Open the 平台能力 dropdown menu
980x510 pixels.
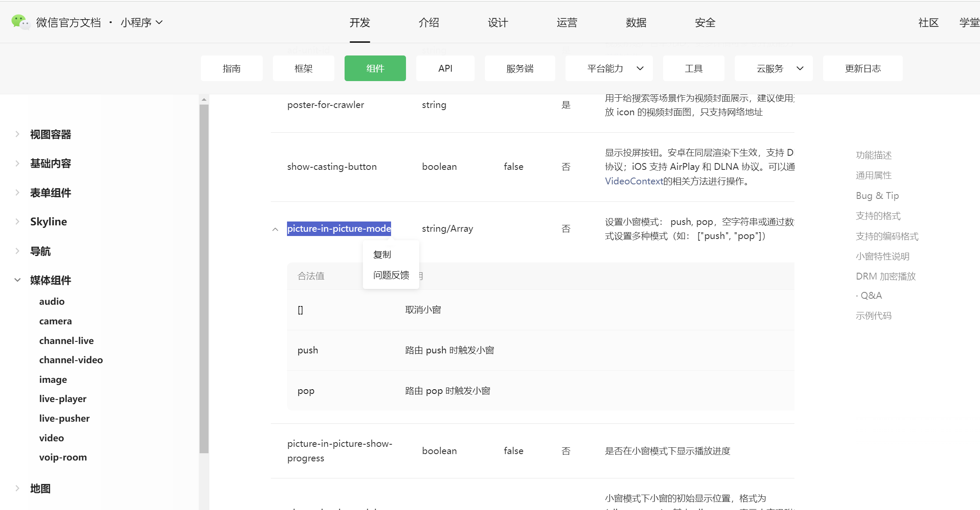point(609,68)
